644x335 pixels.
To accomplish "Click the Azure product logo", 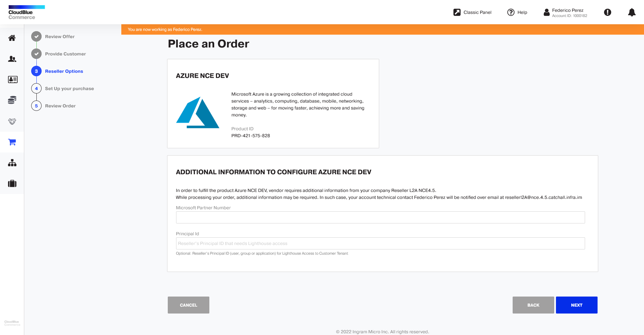I will coord(198,113).
